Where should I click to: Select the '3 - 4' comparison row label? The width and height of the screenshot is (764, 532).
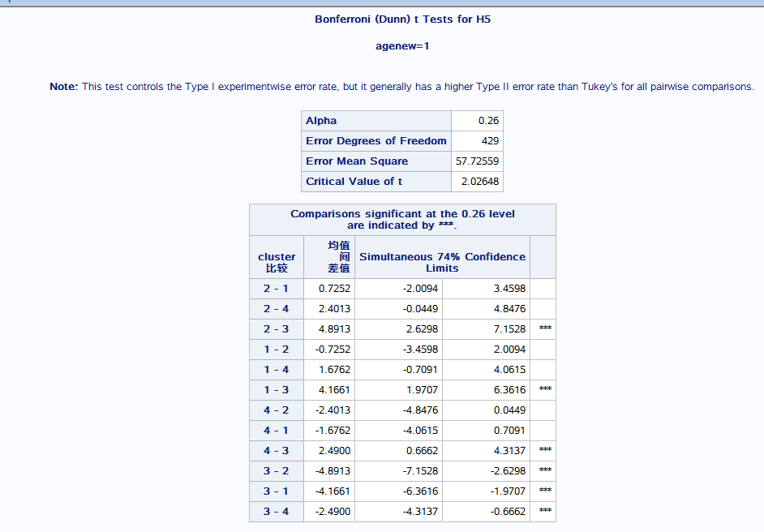coord(277,512)
